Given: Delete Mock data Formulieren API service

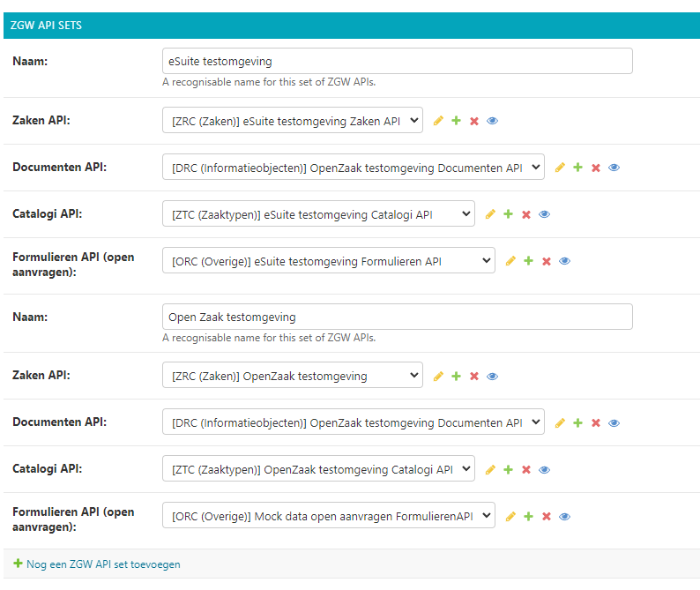Looking at the screenshot, I should pos(546,517).
